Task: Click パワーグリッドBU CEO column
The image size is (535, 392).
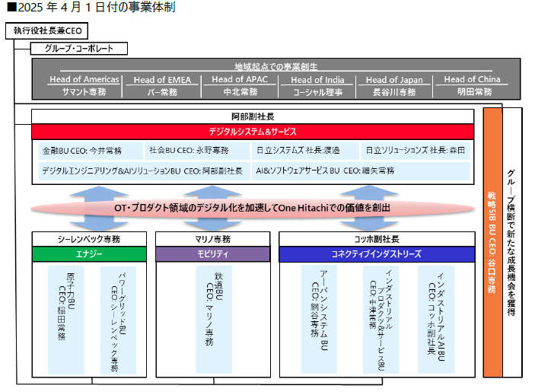Action: click(118, 320)
